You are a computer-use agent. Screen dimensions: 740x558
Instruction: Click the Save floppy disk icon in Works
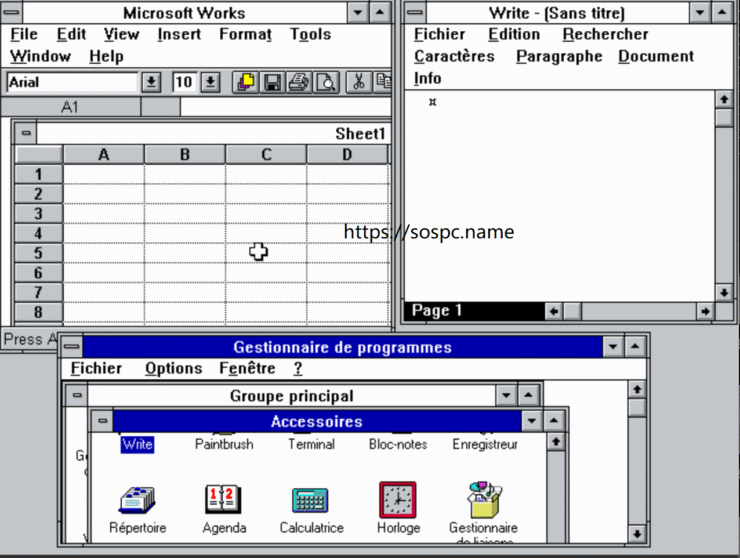pyautogui.click(x=272, y=83)
